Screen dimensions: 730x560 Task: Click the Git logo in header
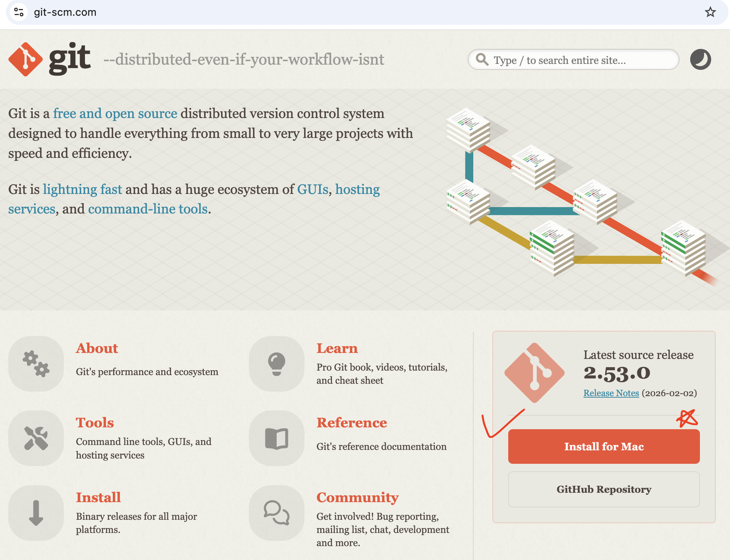point(50,59)
